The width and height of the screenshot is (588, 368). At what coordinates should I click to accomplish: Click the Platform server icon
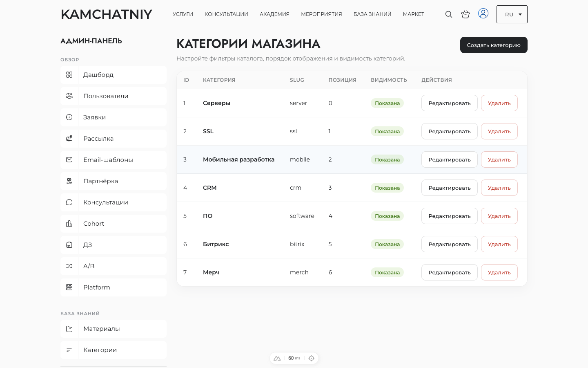pos(69,287)
